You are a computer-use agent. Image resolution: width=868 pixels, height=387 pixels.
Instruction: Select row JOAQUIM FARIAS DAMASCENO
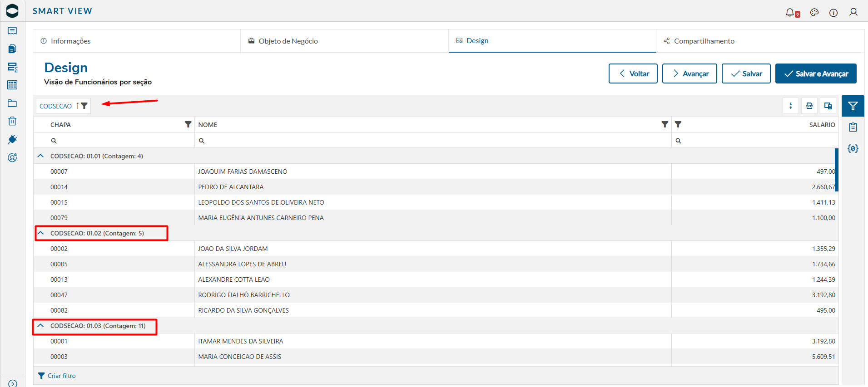tap(436, 171)
